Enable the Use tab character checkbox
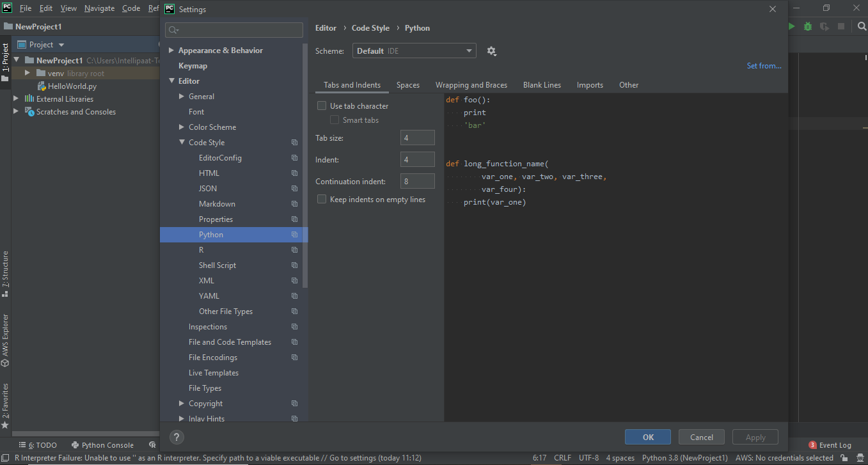This screenshot has height=465, width=868. coord(321,105)
